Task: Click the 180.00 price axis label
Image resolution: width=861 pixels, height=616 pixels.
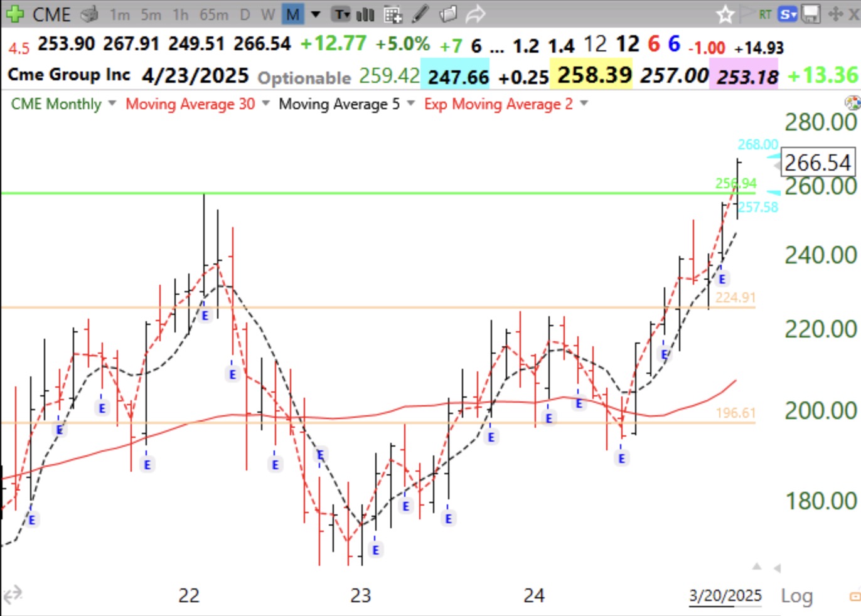Action: tap(820, 501)
